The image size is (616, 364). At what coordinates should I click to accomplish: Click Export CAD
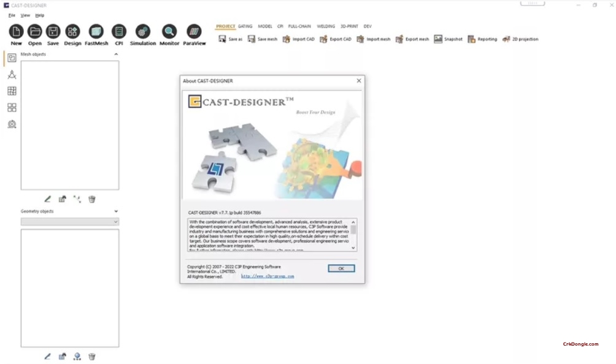tap(336, 39)
